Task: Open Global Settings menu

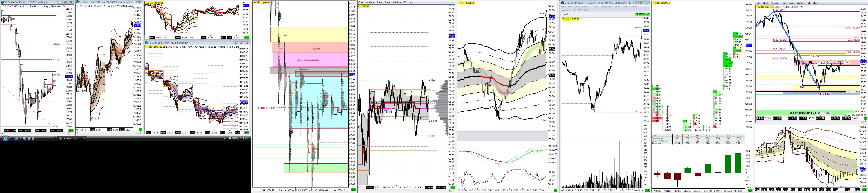Action: [630, 6]
